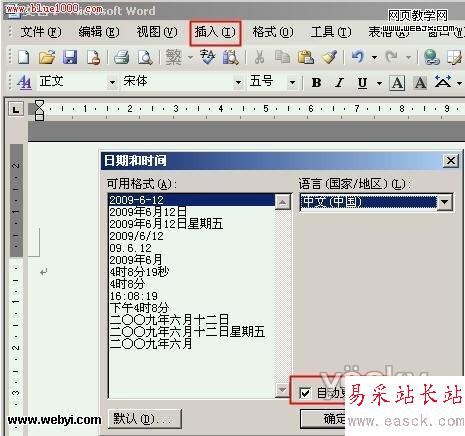Open the 工具(T) menu

331,32
